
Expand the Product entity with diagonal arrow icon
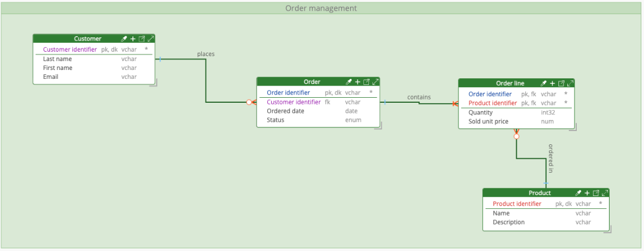[605, 193]
